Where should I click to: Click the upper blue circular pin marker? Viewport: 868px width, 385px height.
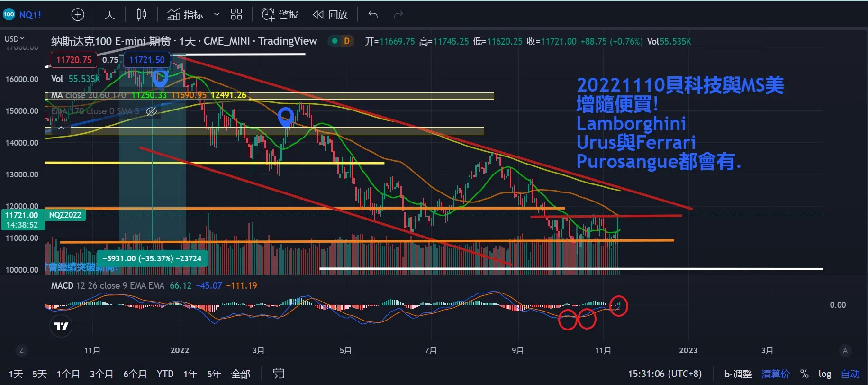point(160,78)
